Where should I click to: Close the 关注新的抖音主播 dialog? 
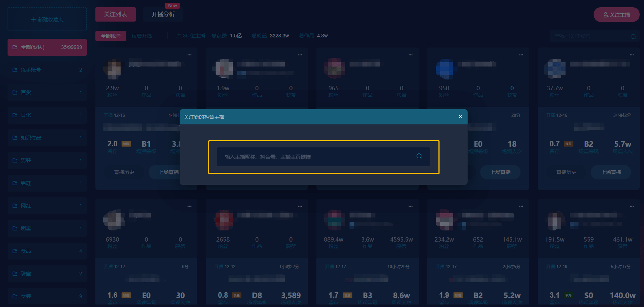460,116
